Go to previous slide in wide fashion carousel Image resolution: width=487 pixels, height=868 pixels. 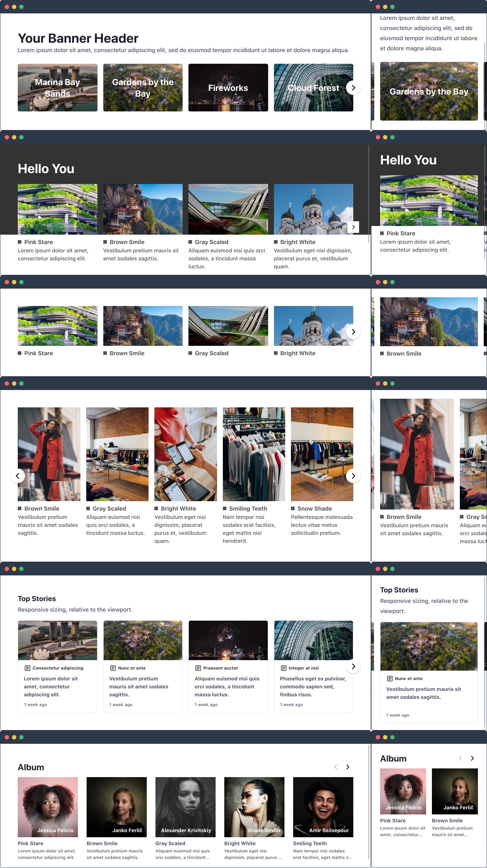[x=18, y=476]
